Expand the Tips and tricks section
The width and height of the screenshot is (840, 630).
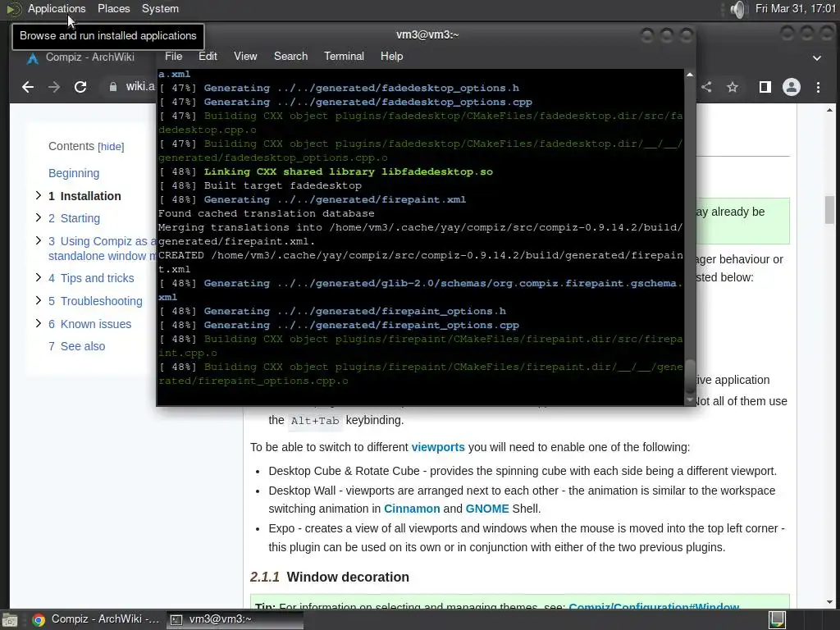(x=38, y=277)
